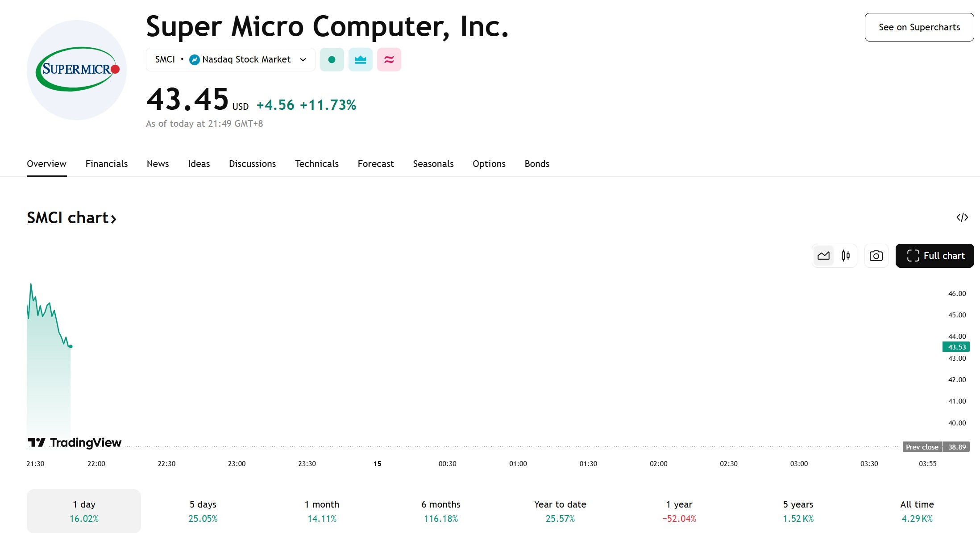
Task: Take chart snapshot with camera icon
Action: (x=876, y=256)
